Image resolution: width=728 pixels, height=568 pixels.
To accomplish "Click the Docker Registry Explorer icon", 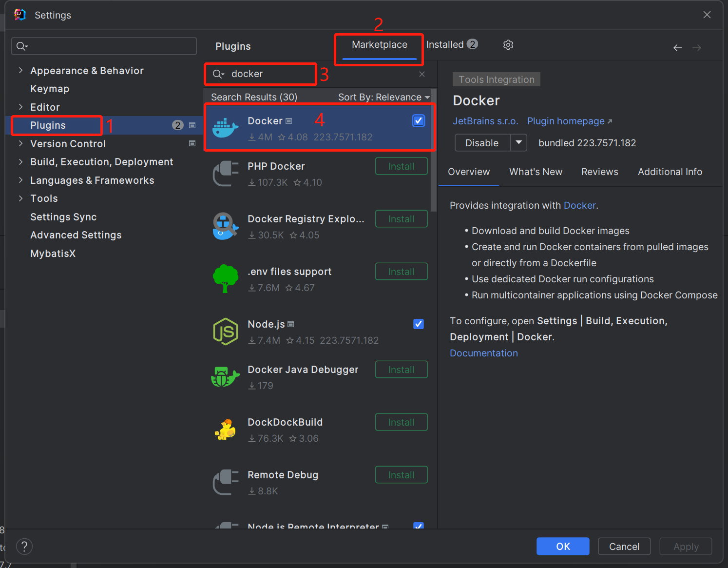I will (x=225, y=226).
